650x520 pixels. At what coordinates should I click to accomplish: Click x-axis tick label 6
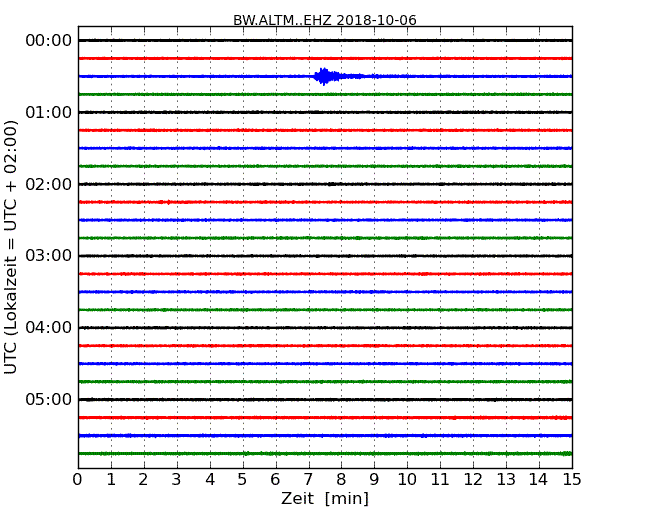tap(275, 480)
